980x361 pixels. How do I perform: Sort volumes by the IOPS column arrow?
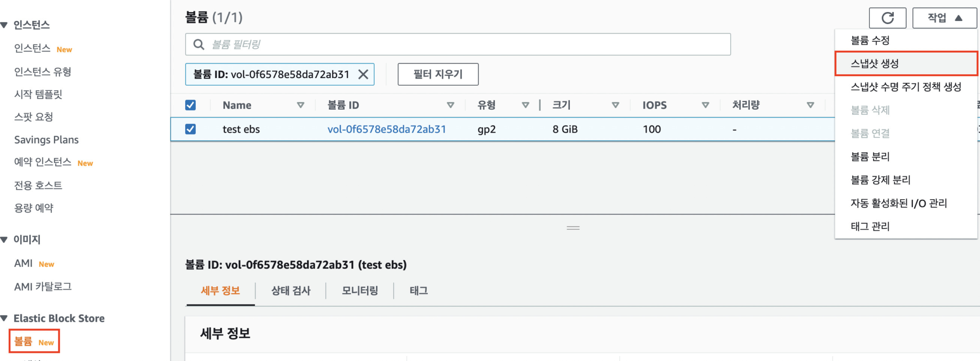coord(705,105)
